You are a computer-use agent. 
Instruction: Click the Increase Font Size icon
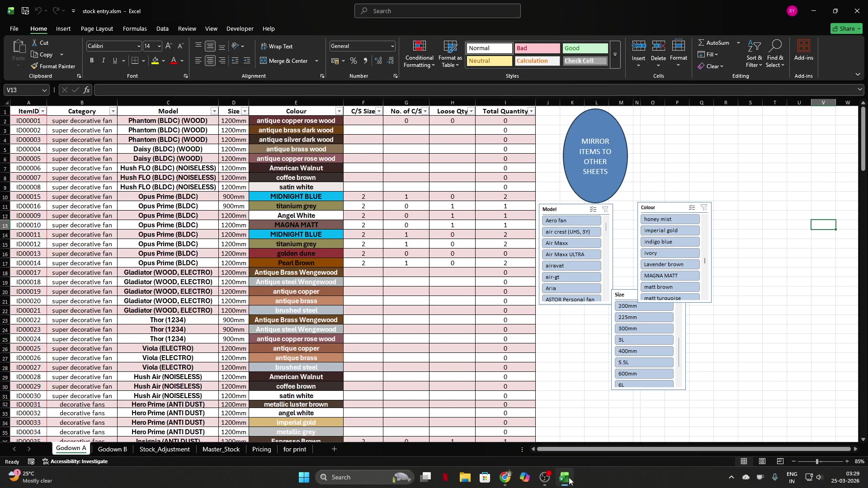click(169, 46)
